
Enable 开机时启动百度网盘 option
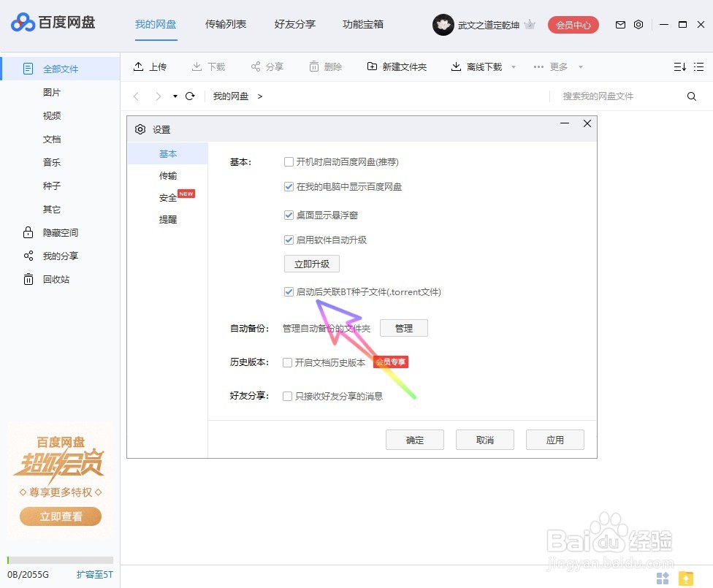[x=289, y=161]
